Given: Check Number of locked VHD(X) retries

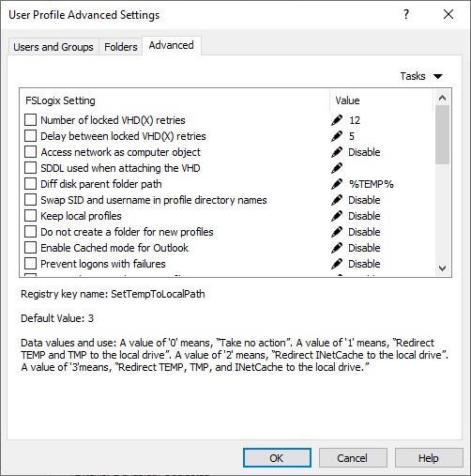Looking at the screenshot, I should click(30, 120).
